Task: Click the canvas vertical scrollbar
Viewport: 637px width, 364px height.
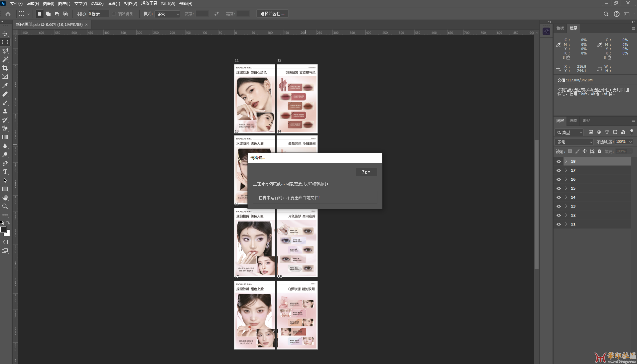Action: coord(536,205)
